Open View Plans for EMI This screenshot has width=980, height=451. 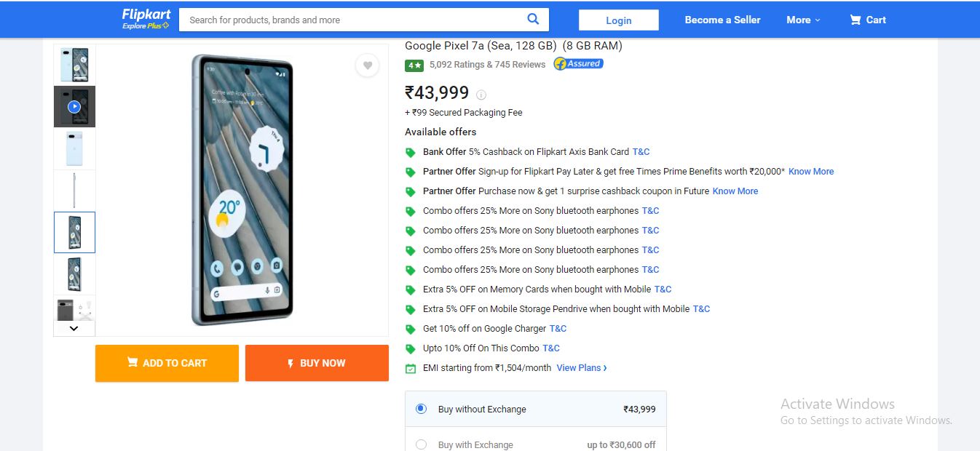click(x=582, y=368)
